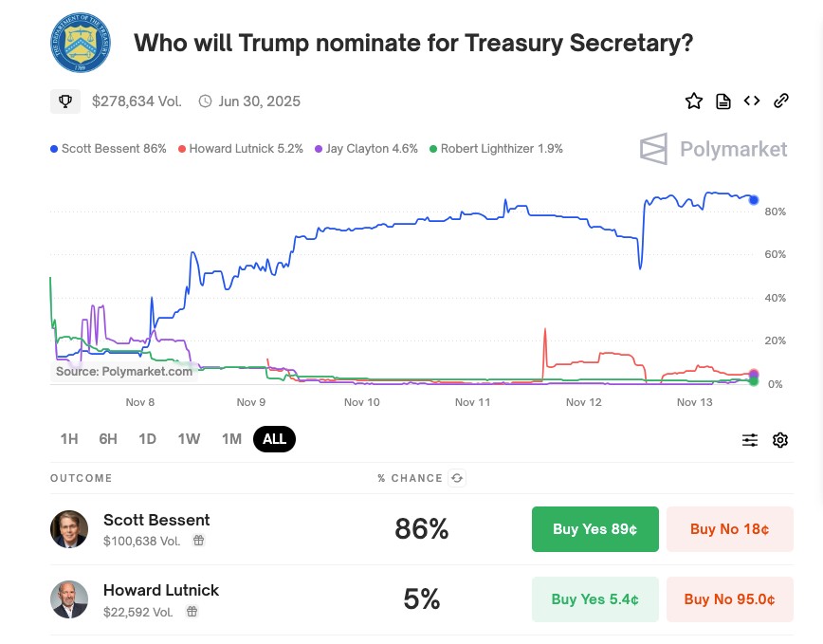Buy No for Scott Bessent at 18¢

tap(729, 529)
